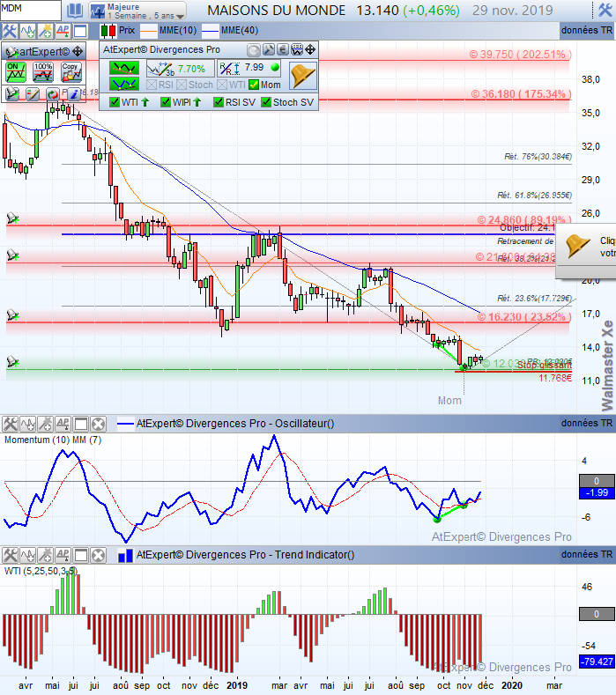This screenshot has height=695, width=616.
Task: Maximize the Trend Indicator panel
Action: pos(81,555)
